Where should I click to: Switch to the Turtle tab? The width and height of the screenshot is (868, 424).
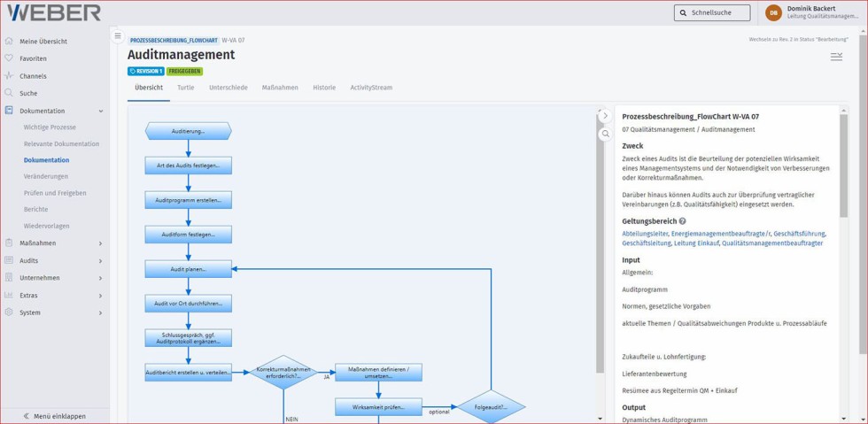185,88
